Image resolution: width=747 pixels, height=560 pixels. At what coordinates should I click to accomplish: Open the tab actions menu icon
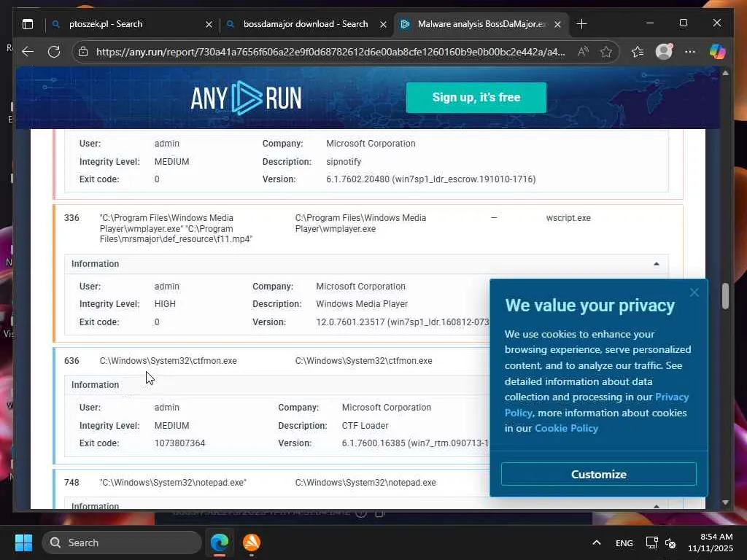pyautogui.click(x=28, y=24)
